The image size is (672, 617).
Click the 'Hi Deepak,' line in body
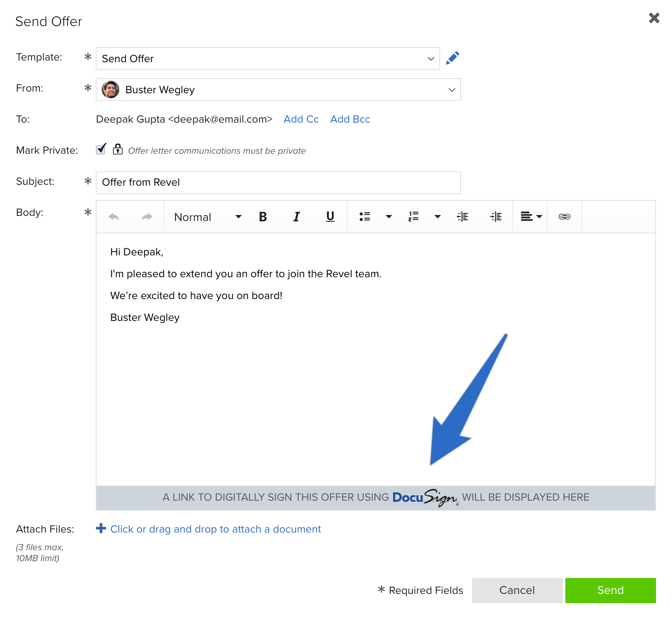(136, 252)
